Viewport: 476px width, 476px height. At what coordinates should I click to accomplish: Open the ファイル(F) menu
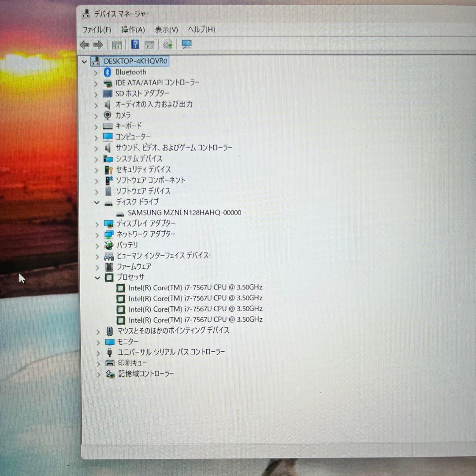[97, 30]
